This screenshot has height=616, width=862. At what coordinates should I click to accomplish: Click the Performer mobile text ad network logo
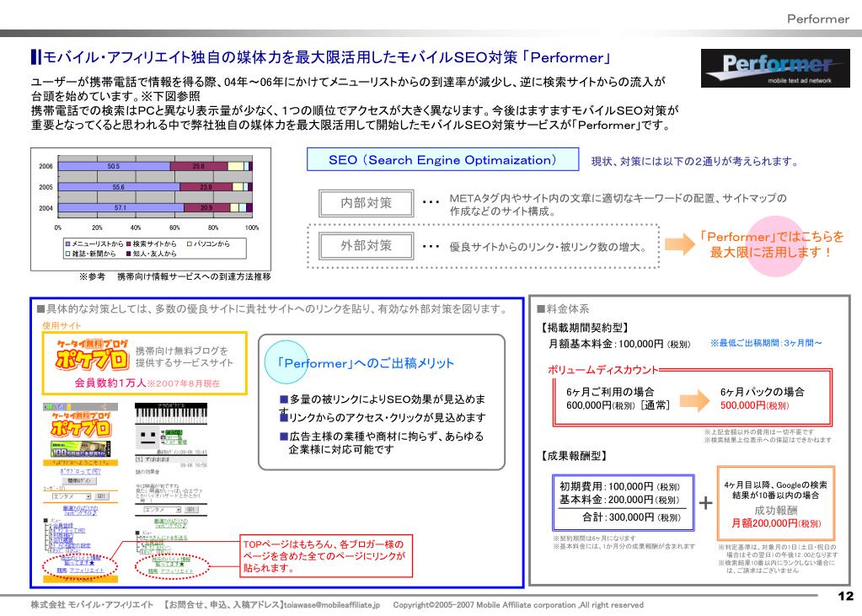[775, 68]
